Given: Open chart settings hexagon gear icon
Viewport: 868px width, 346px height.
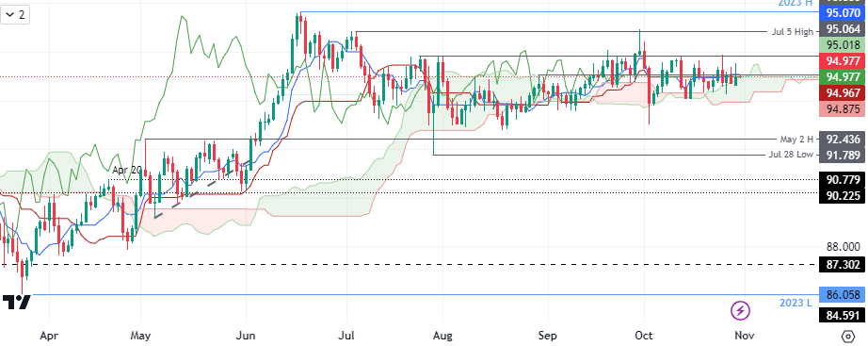Looking at the screenshot, I should [x=847, y=336].
